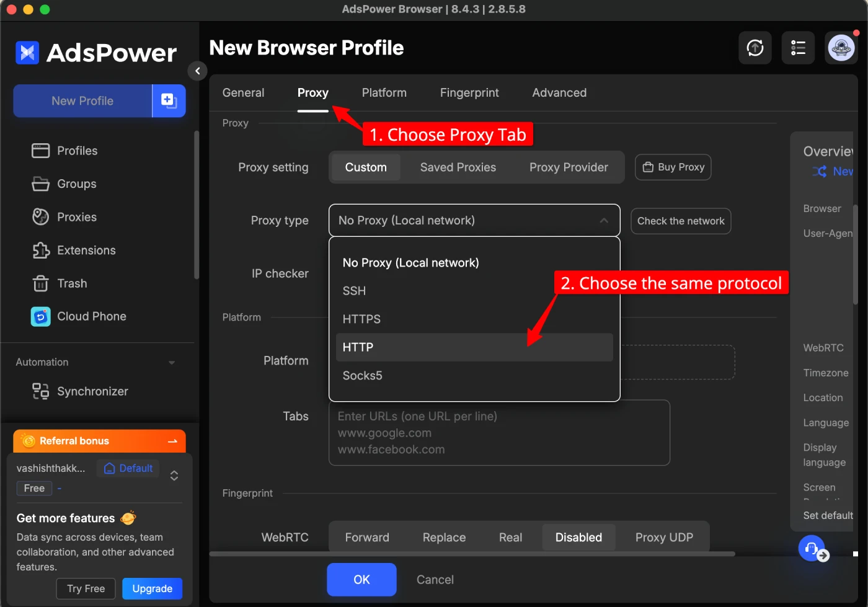This screenshot has width=868, height=607.
Task: Click the planet icon beside Get more features
Action: click(128, 518)
